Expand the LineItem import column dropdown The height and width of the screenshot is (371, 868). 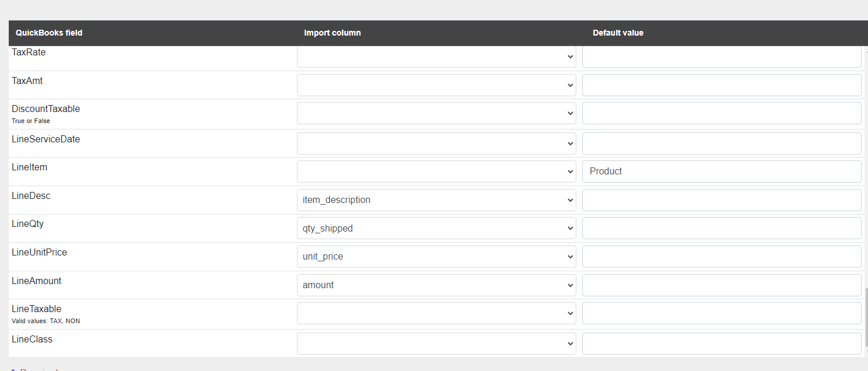(436, 171)
